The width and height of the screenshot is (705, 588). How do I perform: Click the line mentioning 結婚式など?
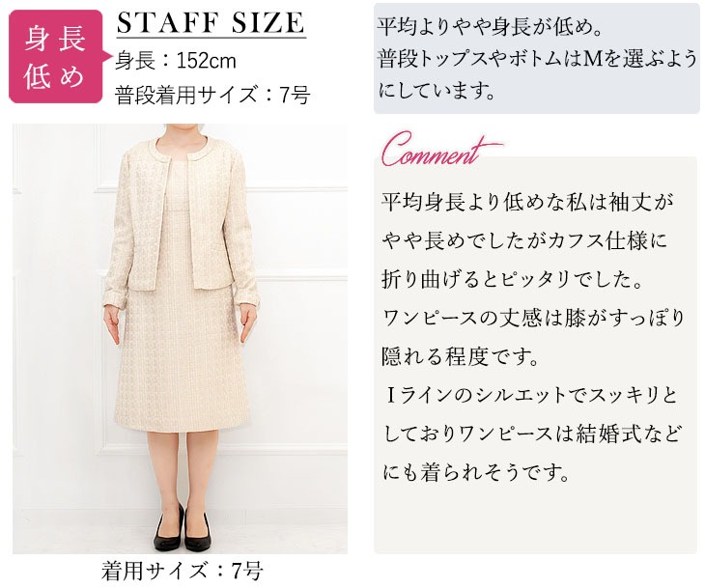[531, 434]
